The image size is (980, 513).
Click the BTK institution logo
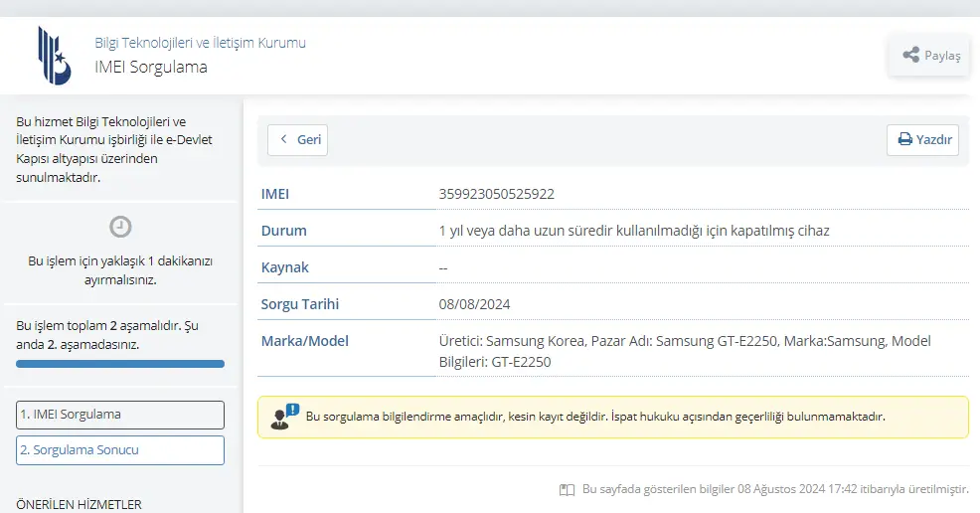(x=55, y=56)
